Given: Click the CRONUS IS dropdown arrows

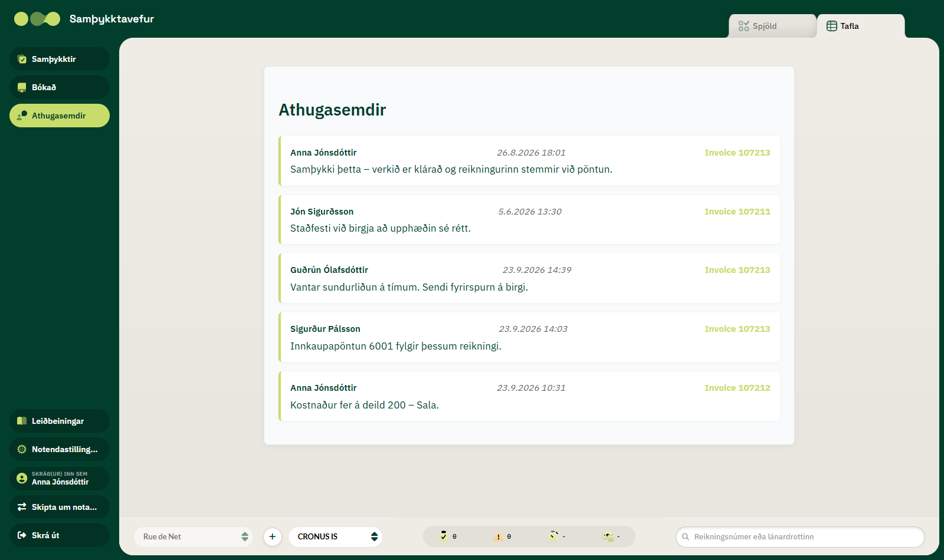Looking at the screenshot, I should pos(374,536).
